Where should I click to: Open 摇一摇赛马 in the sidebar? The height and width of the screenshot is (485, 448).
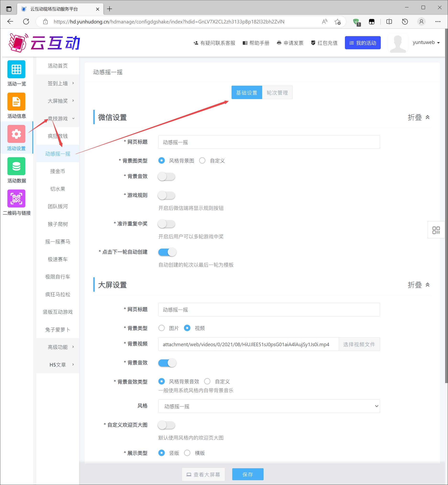(x=58, y=241)
